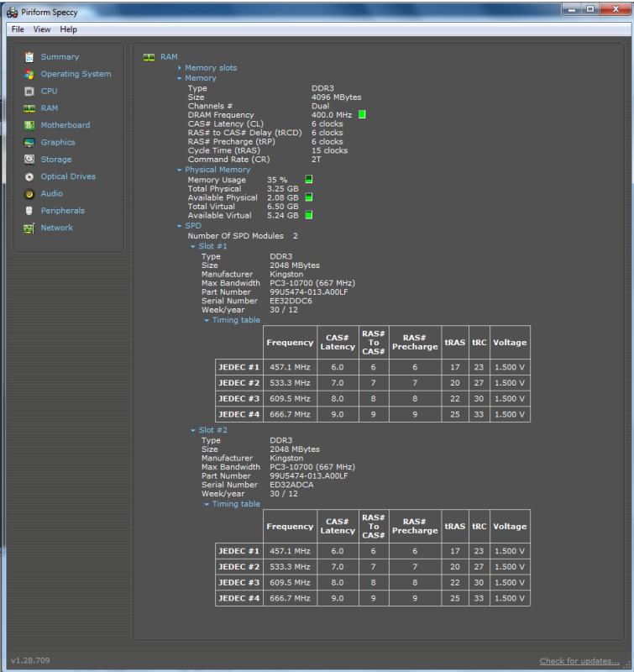
Task: Click the Optical Drives disc icon
Action: 29,176
